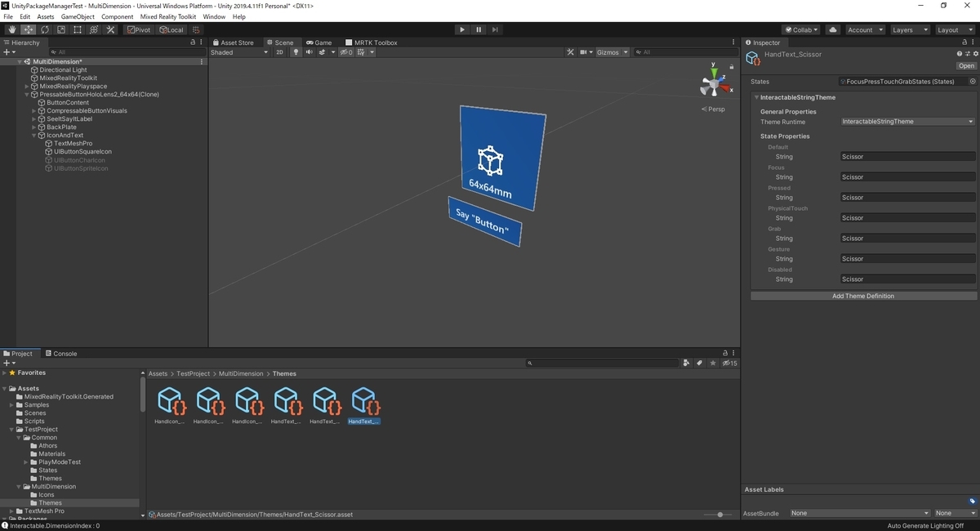This screenshot has height=531, width=980.
Task: Toggle Scene view lighting bulb icon
Action: tap(296, 52)
